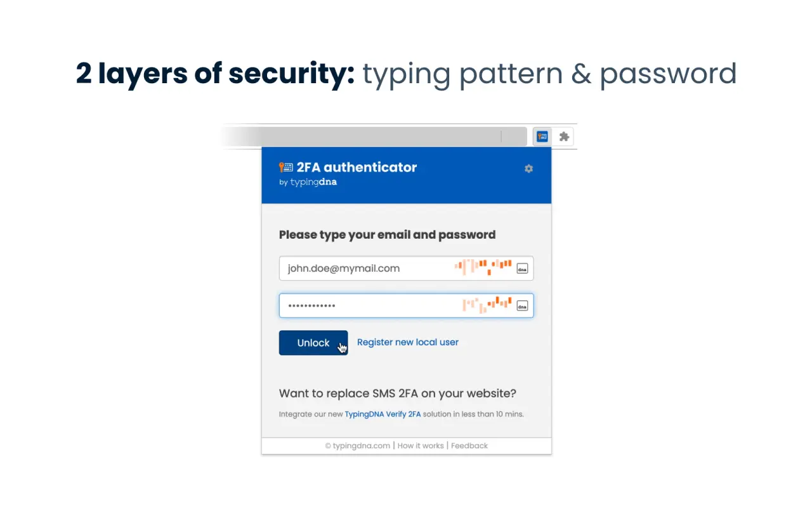The image size is (812, 508).
Task: Click the browser address bar
Action: [374, 137]
